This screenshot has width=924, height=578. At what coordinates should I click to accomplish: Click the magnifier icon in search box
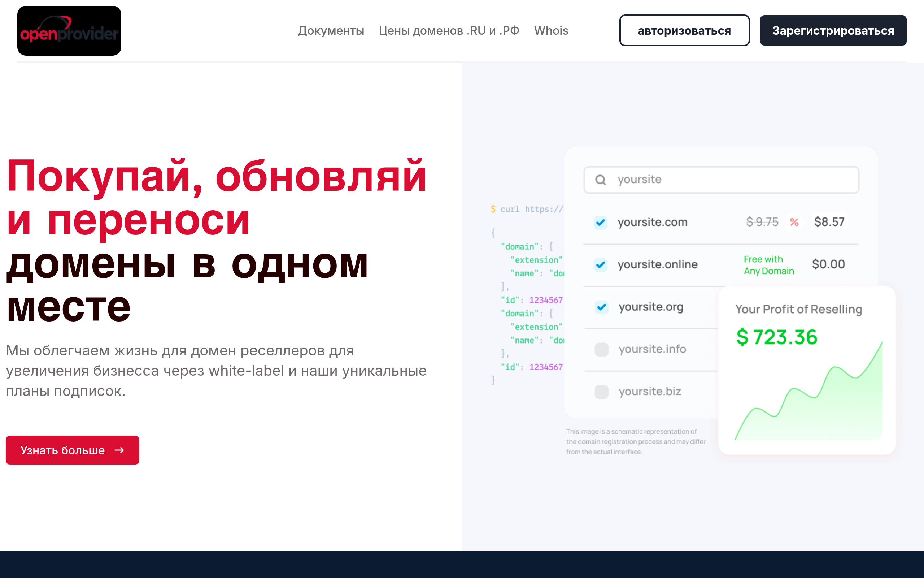click(x=601, y=180)
